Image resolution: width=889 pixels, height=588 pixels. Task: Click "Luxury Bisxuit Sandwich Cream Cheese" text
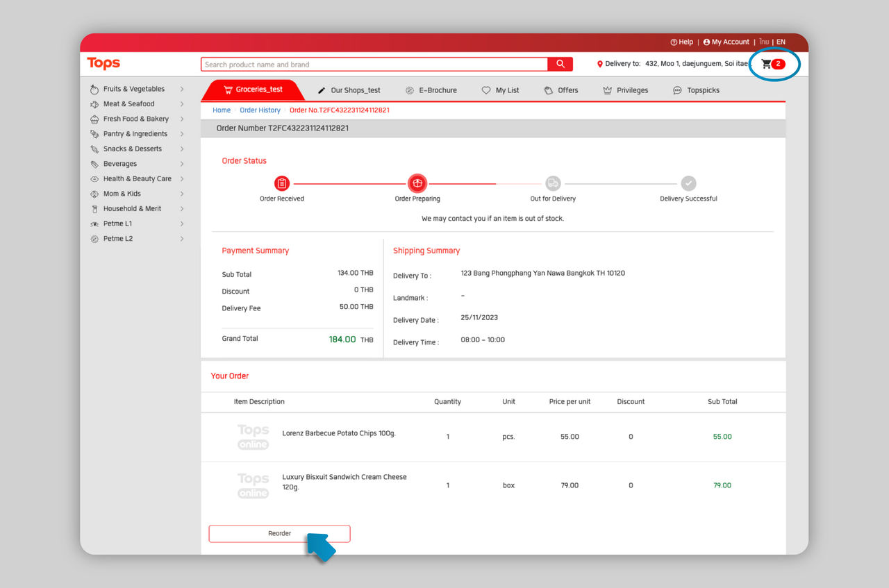[x=344, y=477]
